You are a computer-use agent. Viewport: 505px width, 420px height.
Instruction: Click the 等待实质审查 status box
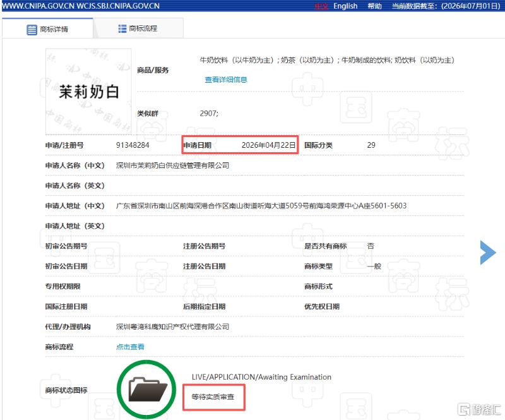point(214,397)
